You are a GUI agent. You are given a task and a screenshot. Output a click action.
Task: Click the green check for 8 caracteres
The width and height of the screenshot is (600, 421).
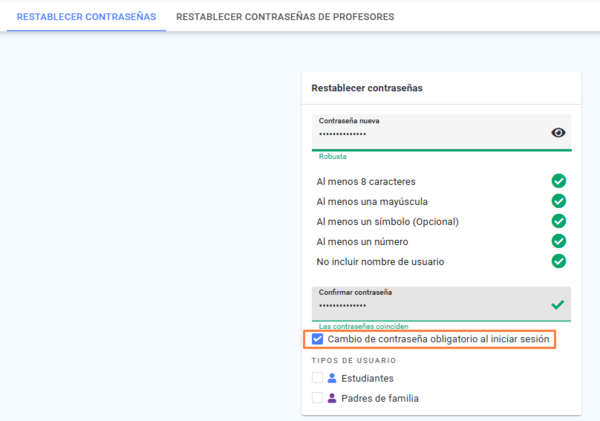[x=559, y=181]
